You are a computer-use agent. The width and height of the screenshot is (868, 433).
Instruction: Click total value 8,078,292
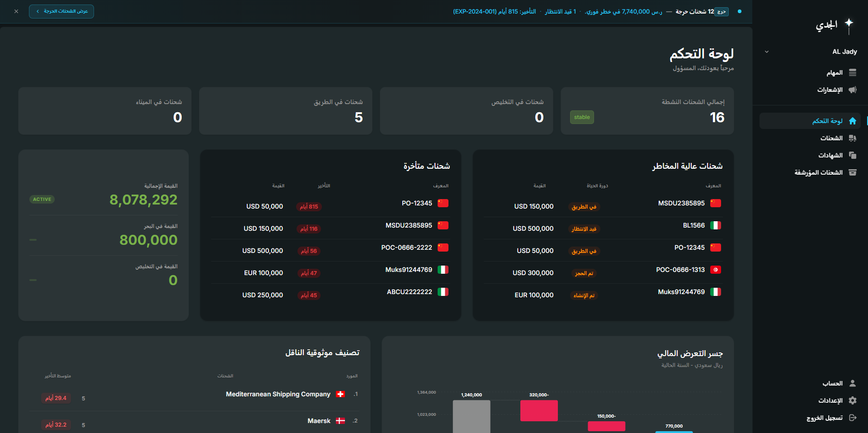point(143,200)
